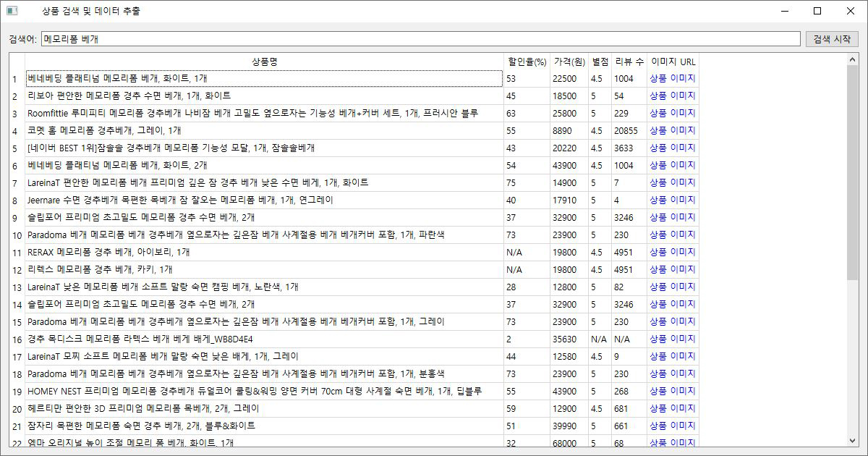Image resolution: width=868 pixels, height=456 pixels.
Task: Click the 할인율(%) column header
Action: coord(527,62)
